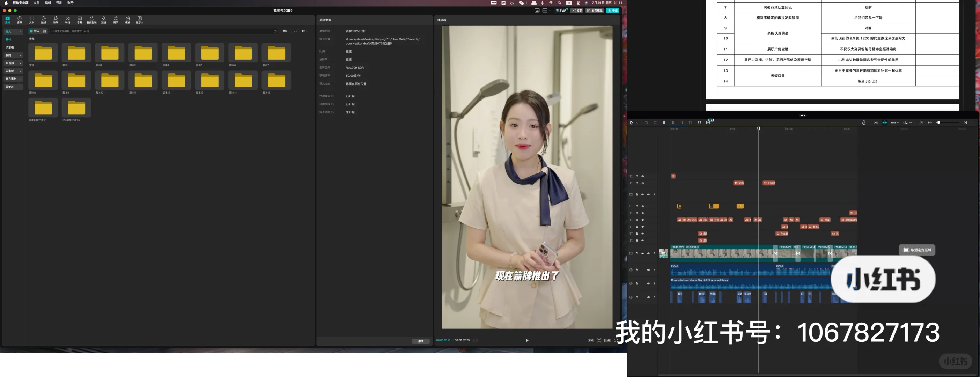Open the 滤镜 filters panel
This screenshot has width=980, height=377.
[x=103, y=20]
